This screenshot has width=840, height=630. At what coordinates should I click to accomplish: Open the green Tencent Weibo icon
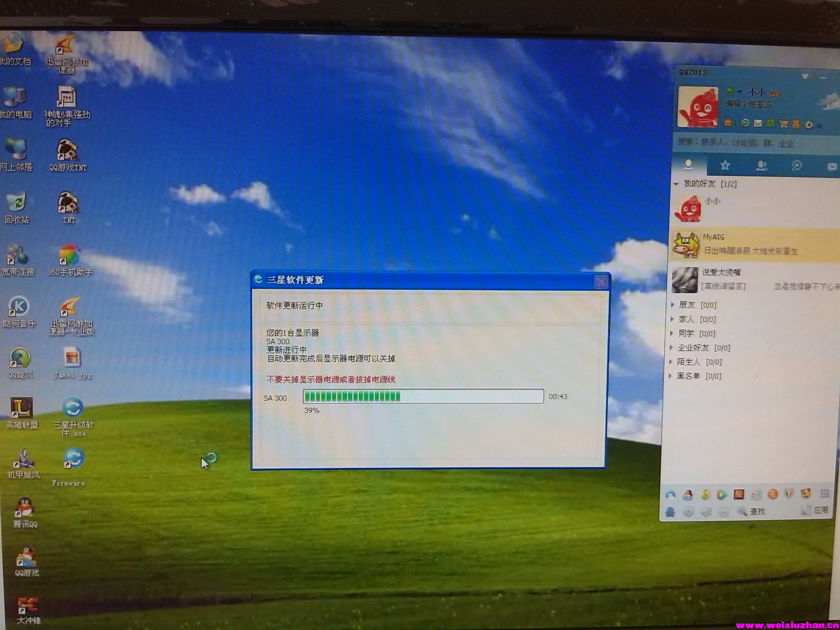pos(745,122)
